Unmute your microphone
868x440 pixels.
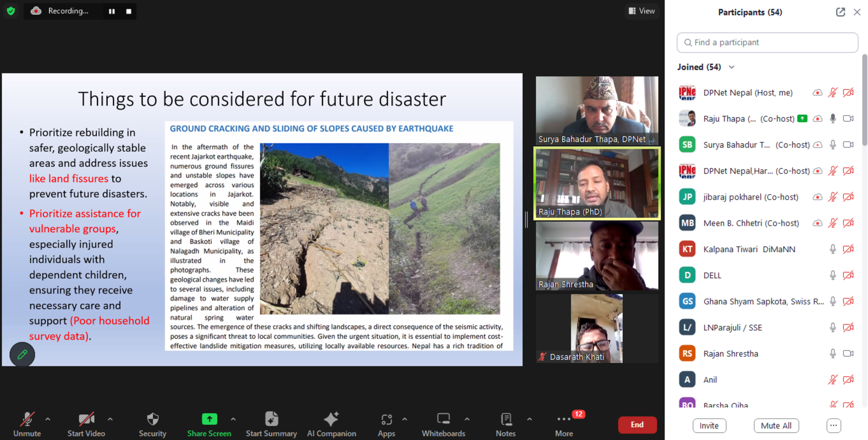click(27, 419)
